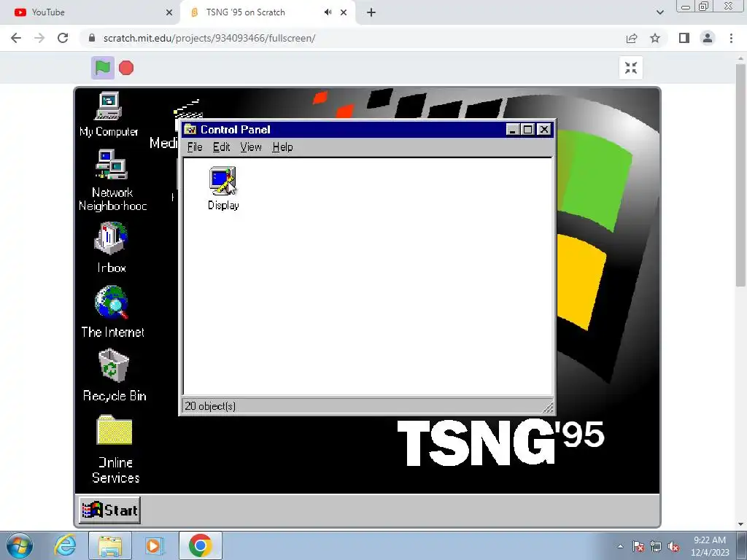Viewport: 747px width, 560px height.
Task: Stop the Scratch project with red button
Action: (126, 68)
